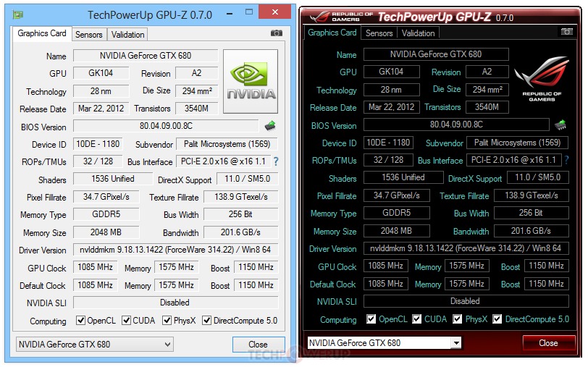Click the Bus Interface question mark in the ROG window
588x367 pixels.
point(567,160)
